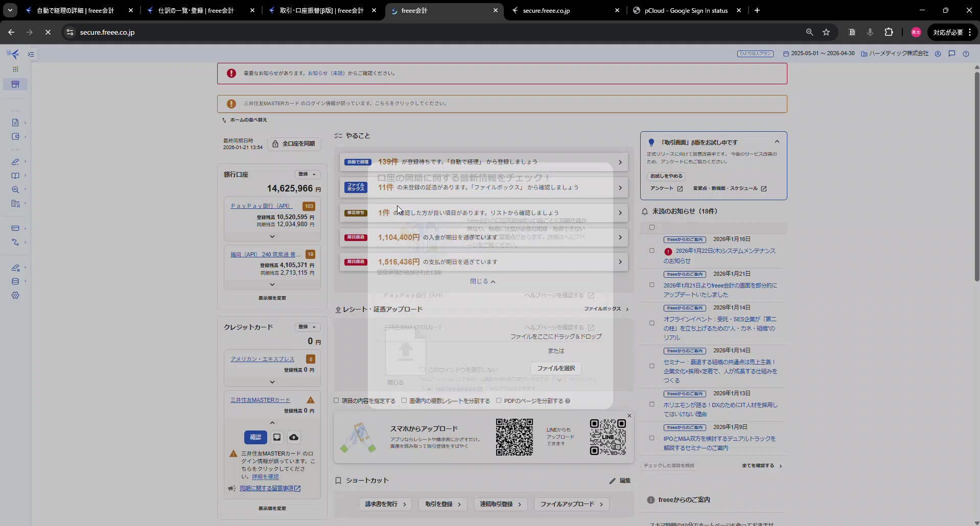Click the user account icon in header
980x526 pixels.
938,54
